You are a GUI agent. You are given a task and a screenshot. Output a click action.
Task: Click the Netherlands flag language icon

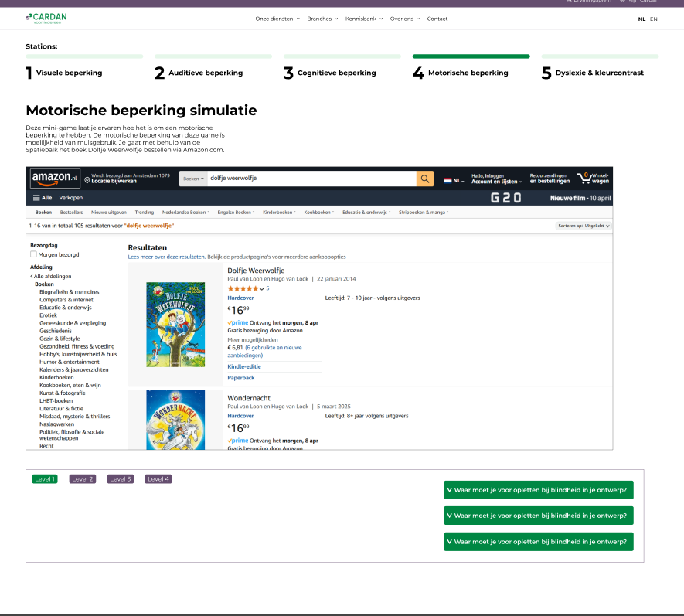(447, 180)
